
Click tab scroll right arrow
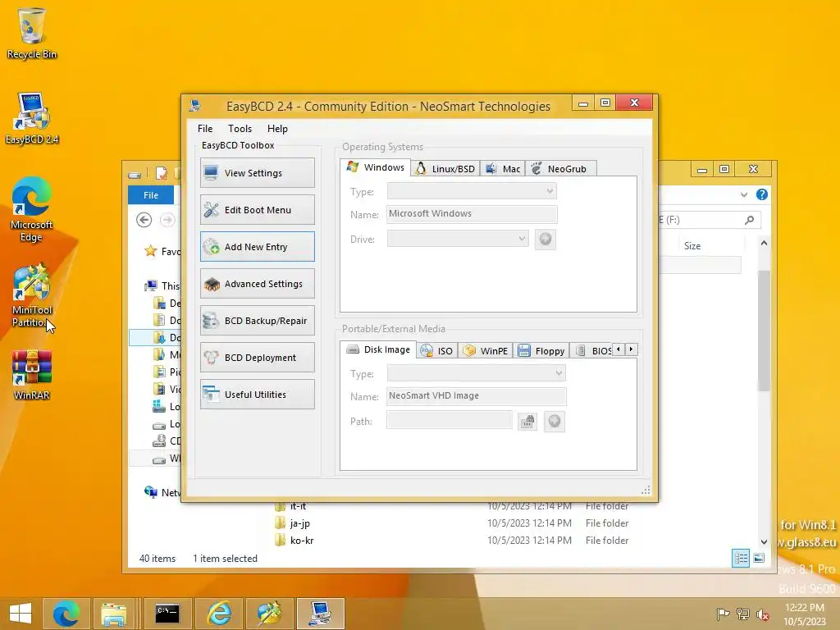coord(631,349)
